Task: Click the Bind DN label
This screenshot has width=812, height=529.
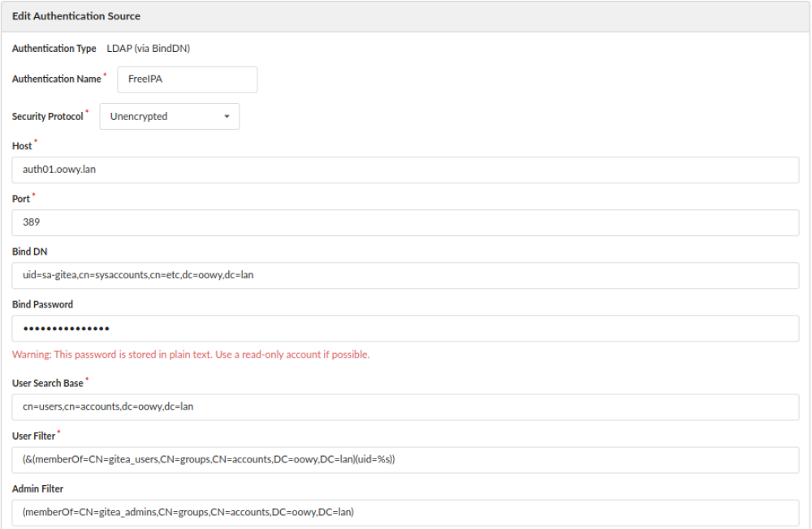Action: pyautogui.click(x=30, y=252)
